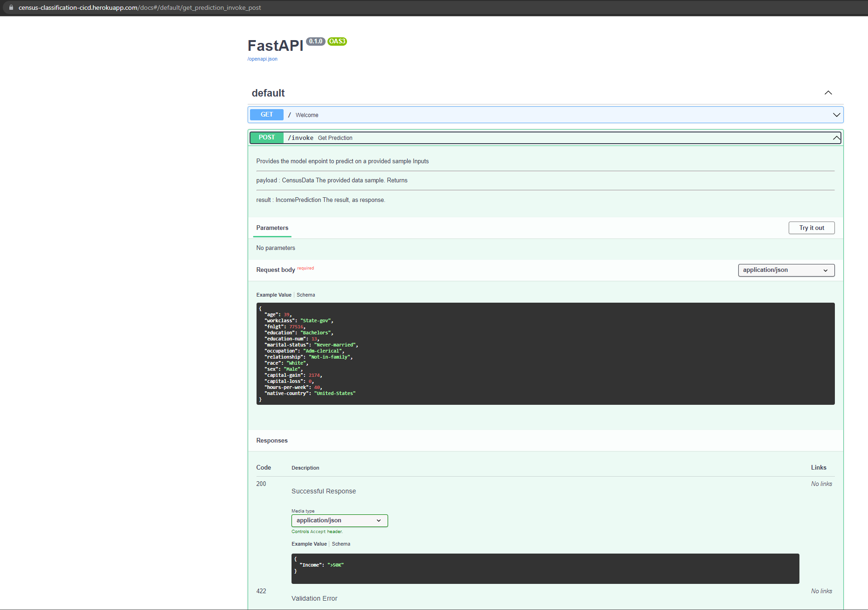This screenshot has width=868, height=610.
Task: Select Example Value tab in request body
Action: click(x=274, y=295)
